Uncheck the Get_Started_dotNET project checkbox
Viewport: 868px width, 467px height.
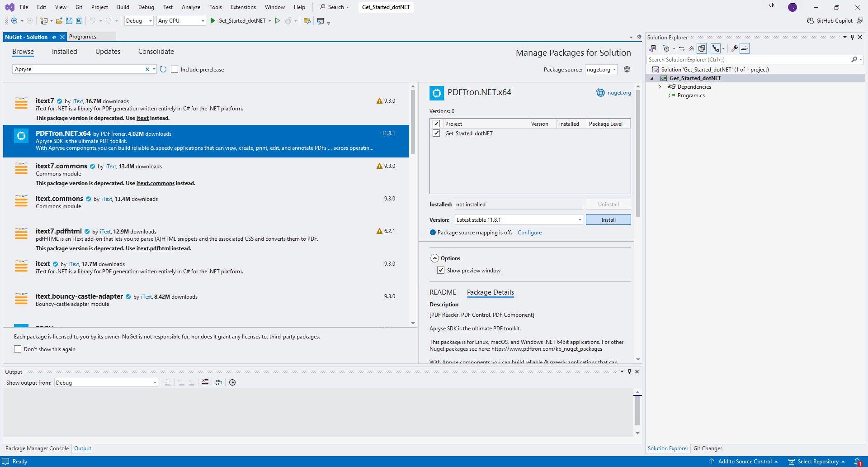pos(436,133)
